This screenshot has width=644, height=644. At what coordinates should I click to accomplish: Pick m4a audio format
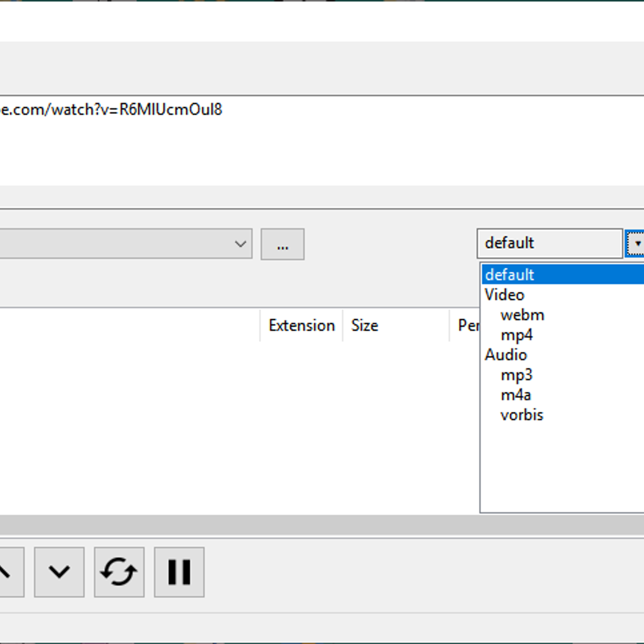tap(516, 395)
